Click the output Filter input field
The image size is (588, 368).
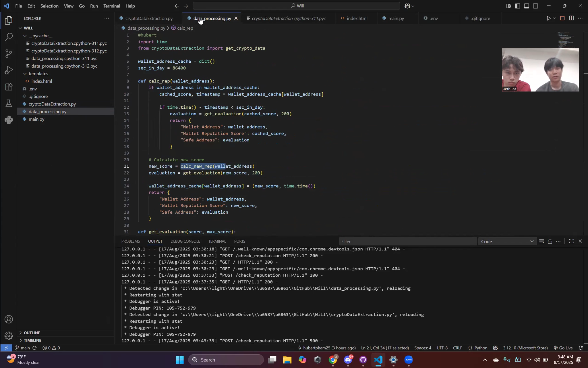(407, 241)
